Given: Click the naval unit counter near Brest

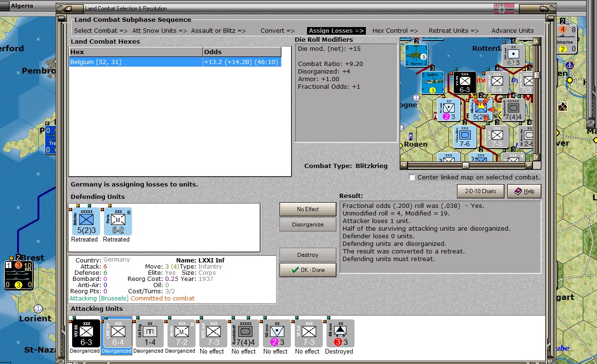Looking at the screenshot, I should coord(19,275).
